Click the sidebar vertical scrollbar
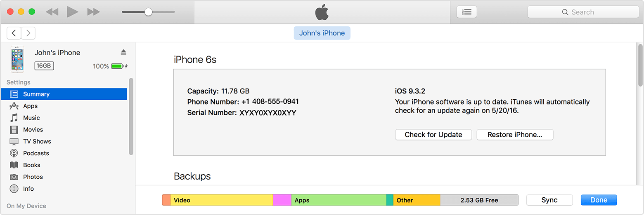 tap(131, 117)
